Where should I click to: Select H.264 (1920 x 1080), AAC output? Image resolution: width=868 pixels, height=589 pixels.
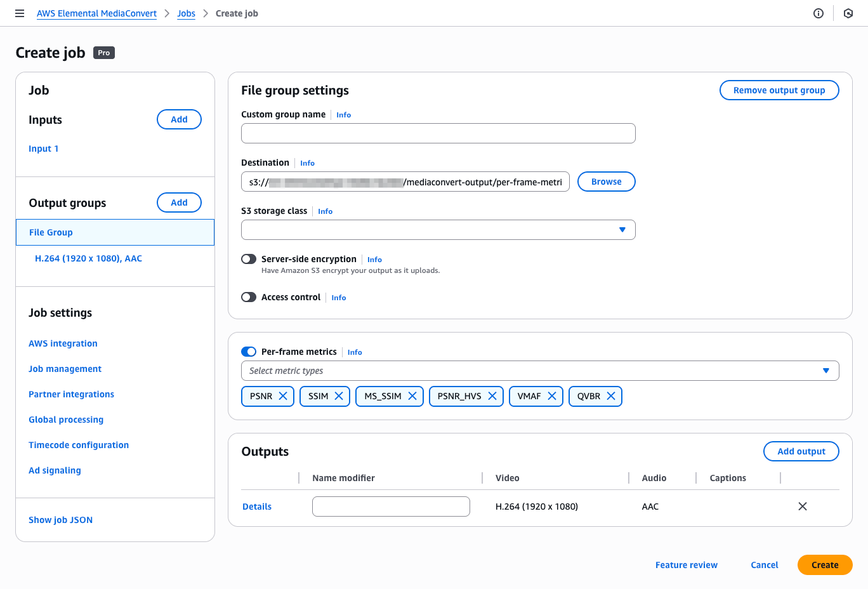point(88,258)
